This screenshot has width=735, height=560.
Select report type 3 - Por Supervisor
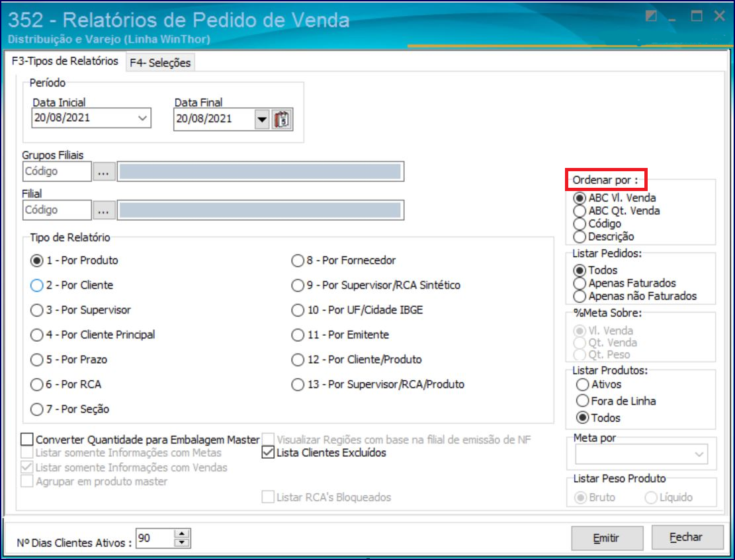(x=81, y=310)
